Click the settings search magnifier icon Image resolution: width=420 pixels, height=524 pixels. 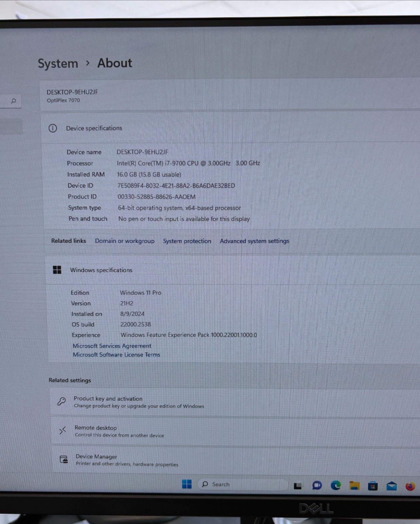[x=13, y=101]
